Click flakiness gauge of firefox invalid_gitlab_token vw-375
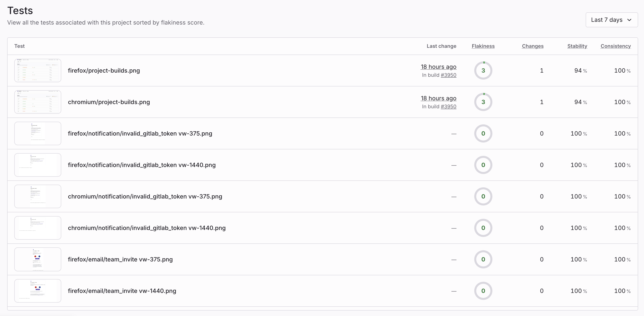Screen dimensions: 644x316 (483, 133)
